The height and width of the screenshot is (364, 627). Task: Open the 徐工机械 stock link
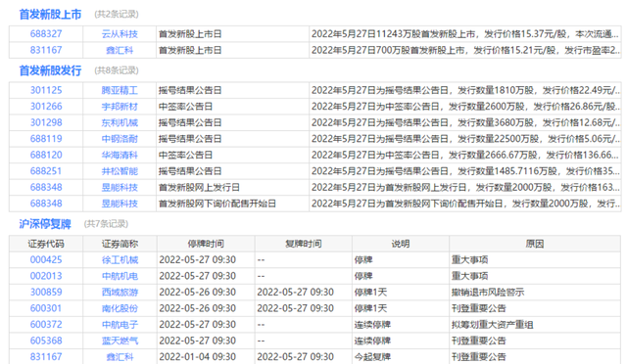coord(120,260)
